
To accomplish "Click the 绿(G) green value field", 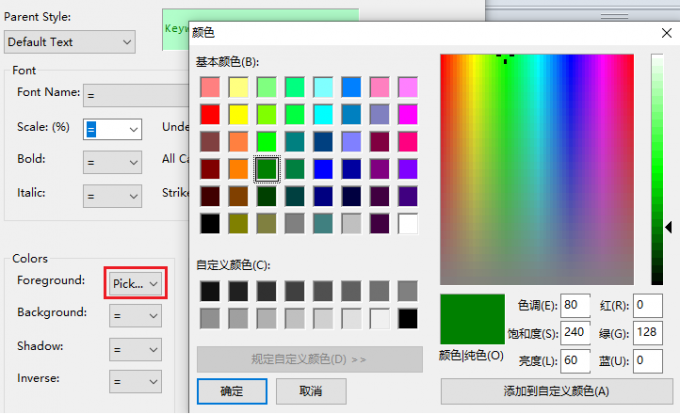I will (x=648, y=333).
